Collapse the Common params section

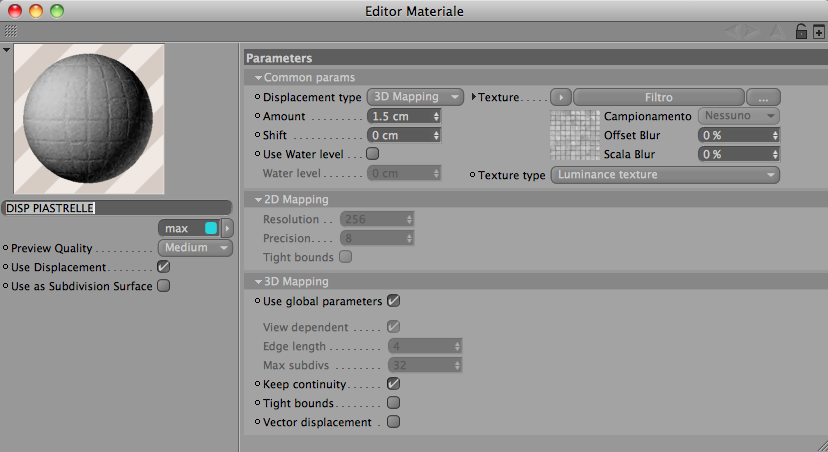[259, 77]
